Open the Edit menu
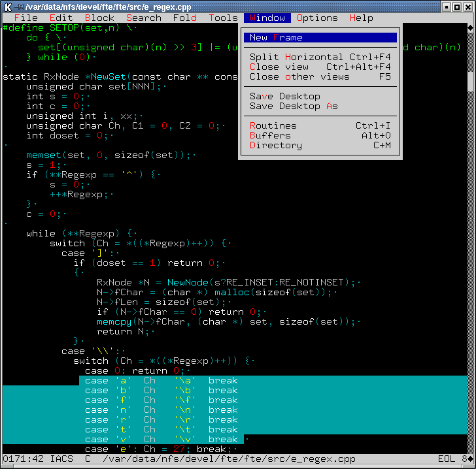Image resolution: width=476 pixels, height=469 pixels. pyautogui.click(x=61, y=18)
